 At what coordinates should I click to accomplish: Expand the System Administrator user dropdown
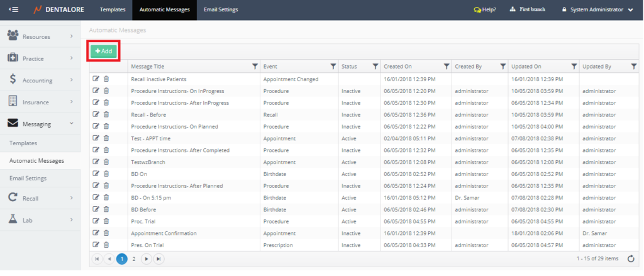[630, 10]
